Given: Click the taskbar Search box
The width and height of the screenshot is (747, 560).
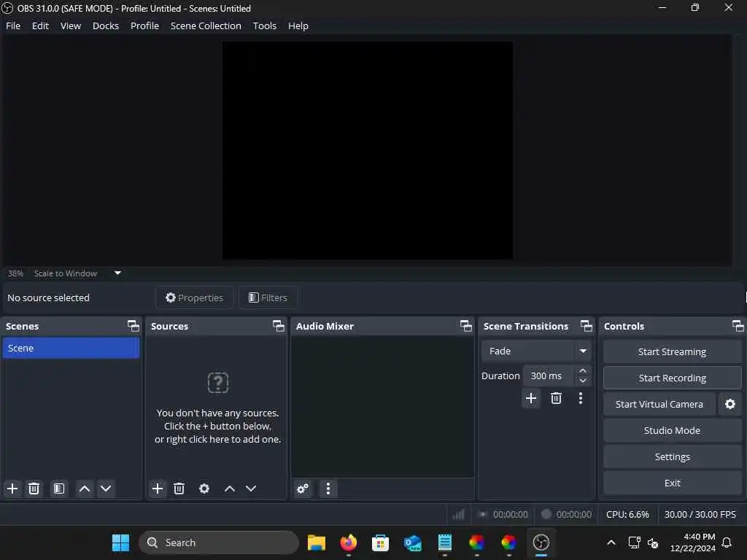Looking at the screenshot, I should click(x=219, y=542).
